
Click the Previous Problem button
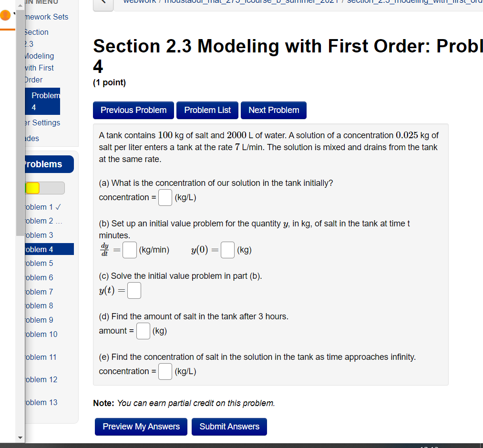pyautogui.click(x=133, y=110)
